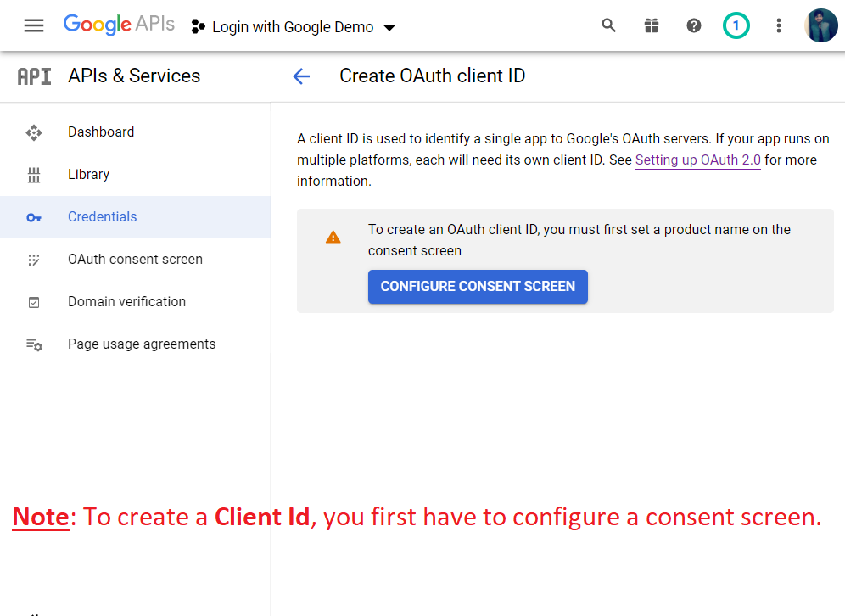This screenshot has height=616, width=845.
Task: View the notifications badge showing 1
Action: (736, 25)
